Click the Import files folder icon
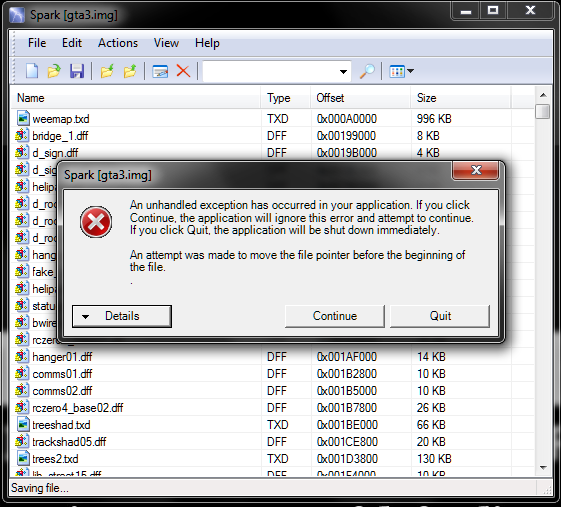The height and width of the screenshot is (507, 561). pos(107,71)
